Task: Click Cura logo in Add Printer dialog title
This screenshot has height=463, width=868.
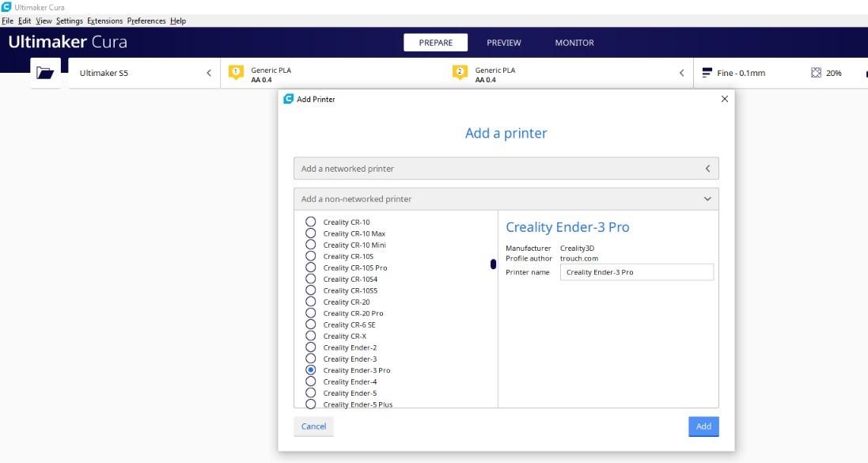Action: pos(289,99)
